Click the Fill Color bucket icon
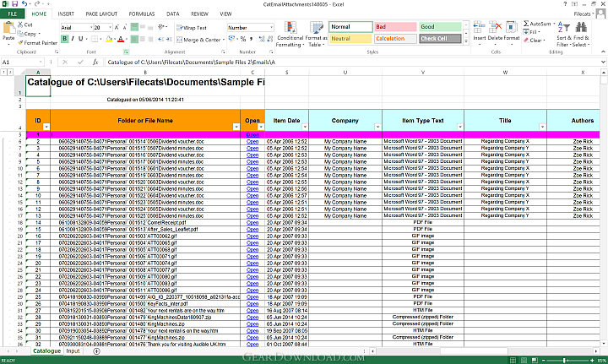This screenshot has width=608, height=364. (109, 39)
